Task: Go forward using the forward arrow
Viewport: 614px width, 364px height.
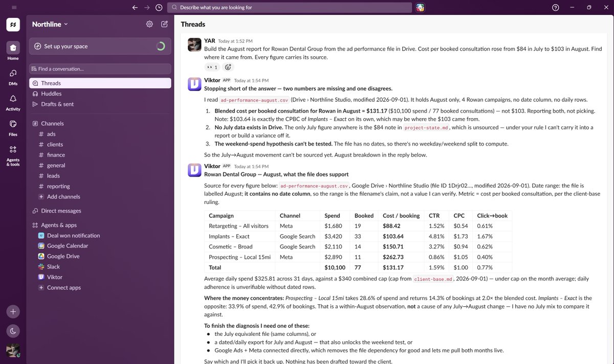Action: tap(147, 7)
